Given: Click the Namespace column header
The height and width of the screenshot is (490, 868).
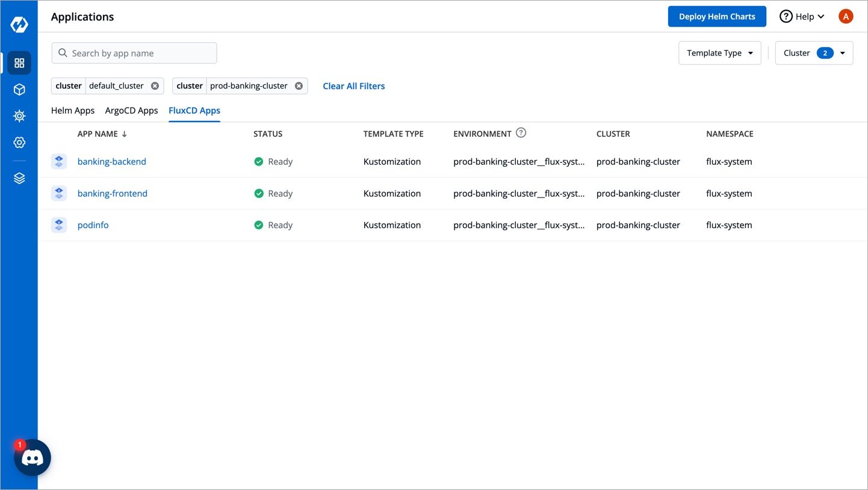Looking at the screenshot, I should point(730,134).
